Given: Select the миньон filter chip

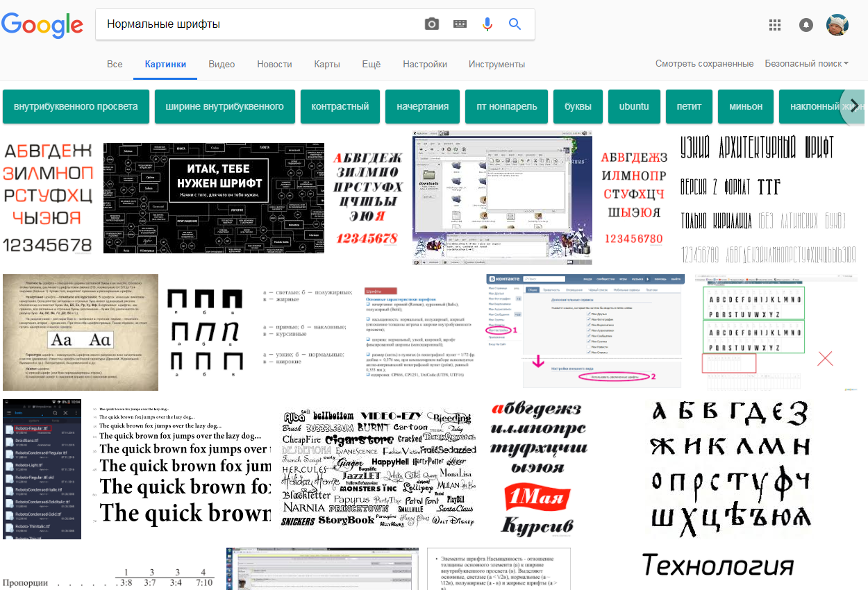Looking at the screenshot, I should (x=745, y=106).
